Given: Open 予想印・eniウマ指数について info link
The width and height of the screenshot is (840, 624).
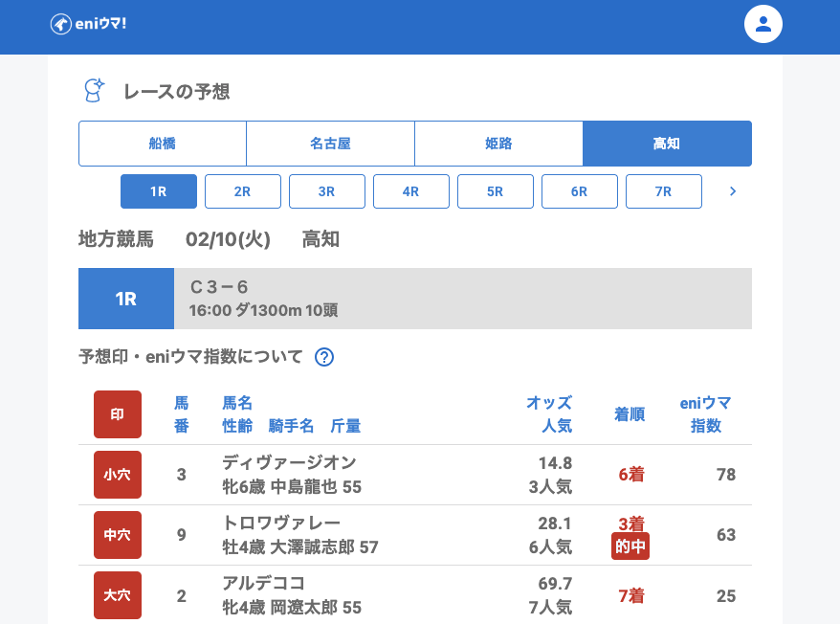Looking at the screenshot, I should pos(190,357).
